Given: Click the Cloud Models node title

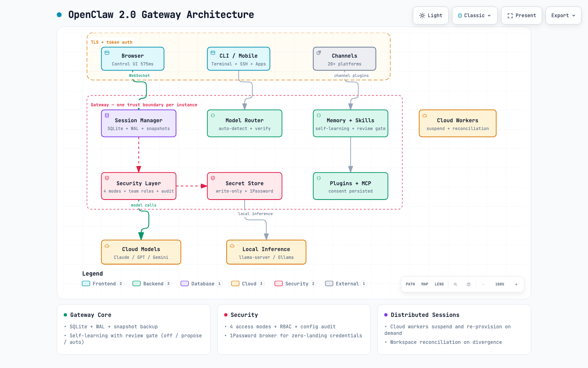Looking at the screenshot, I should click(141, 249).
